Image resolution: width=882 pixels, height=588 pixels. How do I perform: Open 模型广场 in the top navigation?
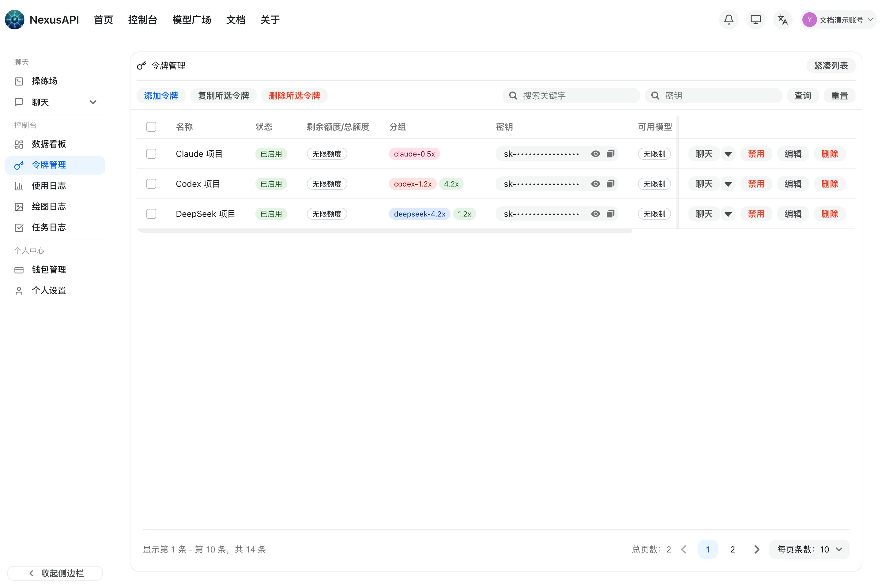click(192, 20)
